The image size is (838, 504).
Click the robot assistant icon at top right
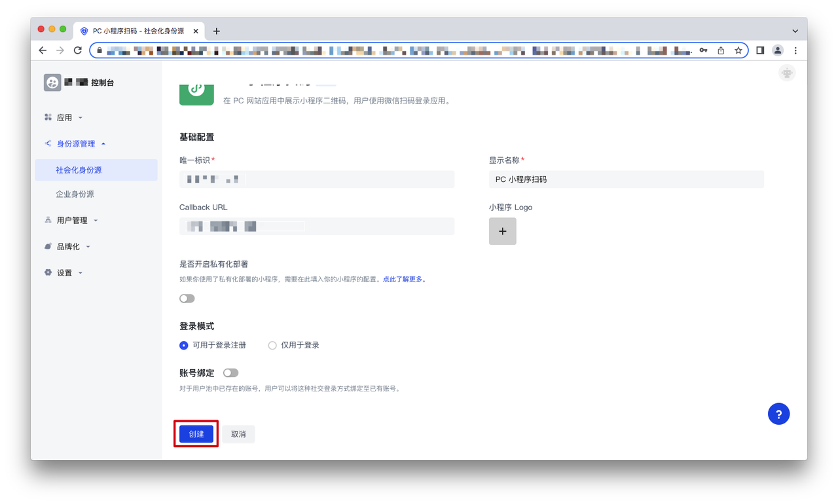[787, 73]
